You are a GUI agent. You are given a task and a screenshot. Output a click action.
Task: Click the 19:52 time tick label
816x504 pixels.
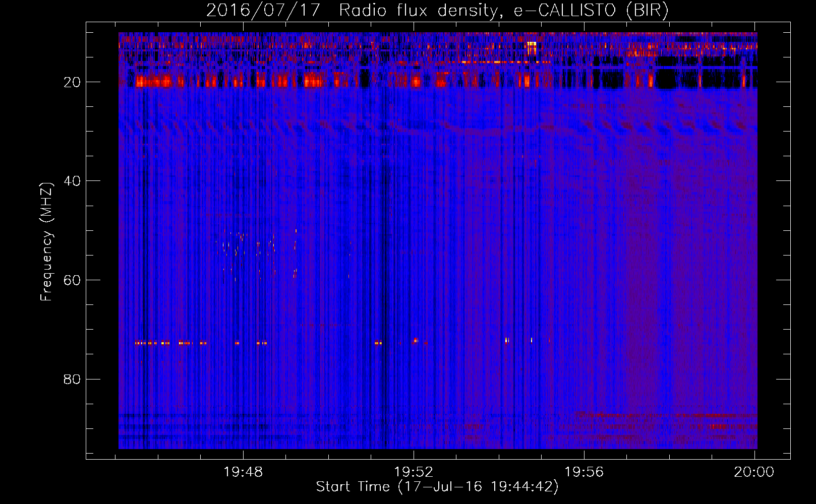414,472
